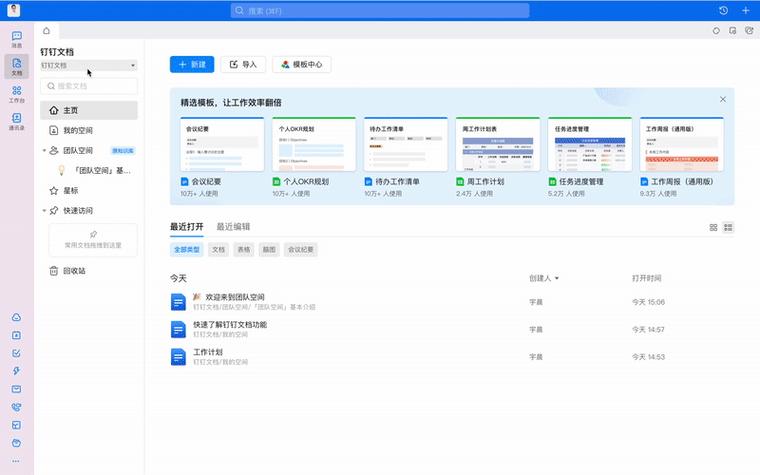Switch to list view icon
760x475 pixels.
[x=728, y=227]
